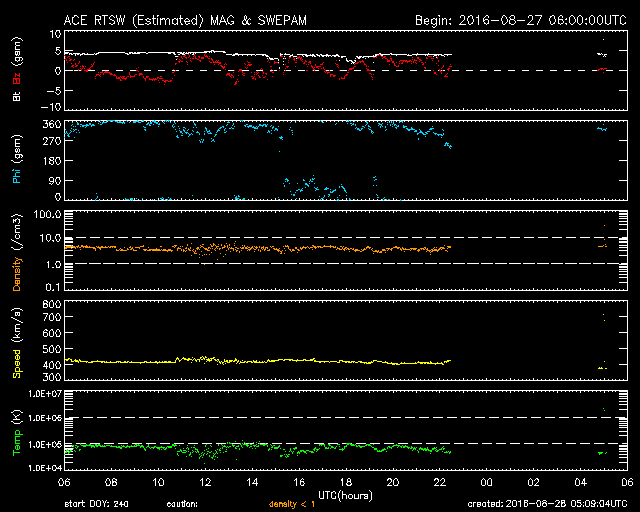Screen dimensions: 640x512
Task: Click the '1.0E+05' temperature axis tick
Action: (x=45, y=445)
